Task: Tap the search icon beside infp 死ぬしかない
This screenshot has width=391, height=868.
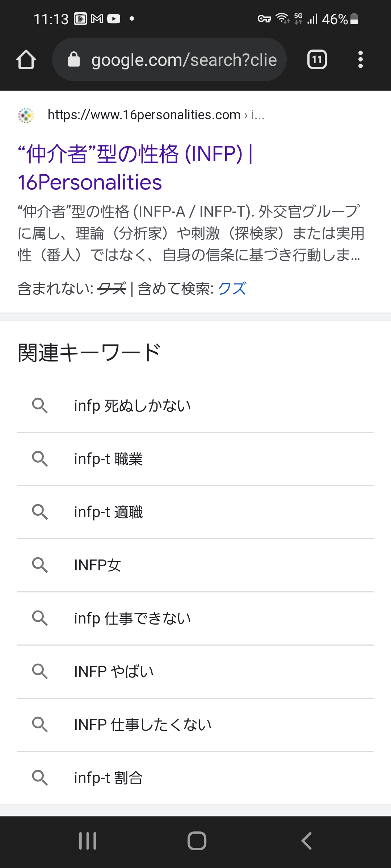Action: coord(40,406)
